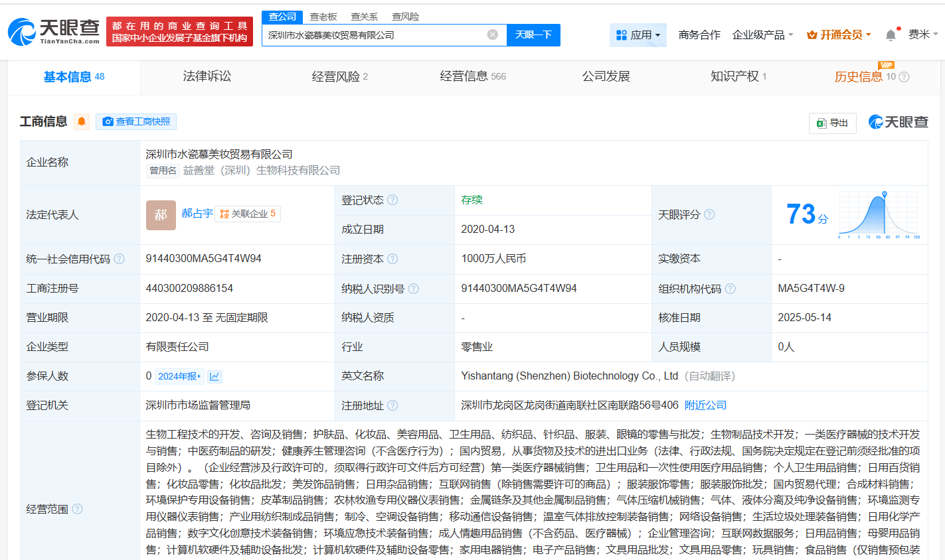
Task: Expand the 企业级产品 menu
Action: (762, 35)
